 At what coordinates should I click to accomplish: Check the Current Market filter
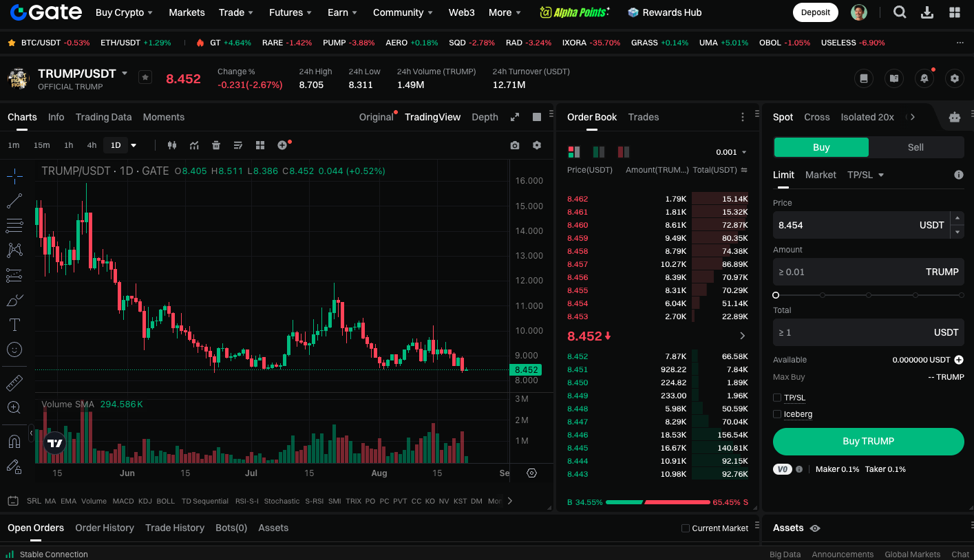click(x=686, y=528)
